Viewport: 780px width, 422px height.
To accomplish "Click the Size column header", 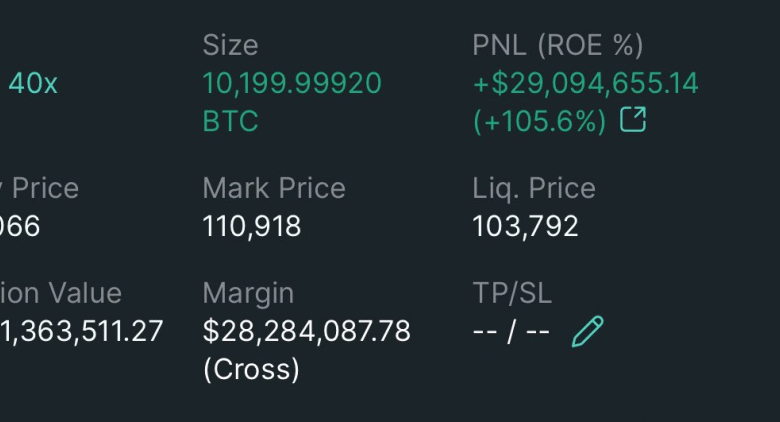I will [x=230, y=45].
